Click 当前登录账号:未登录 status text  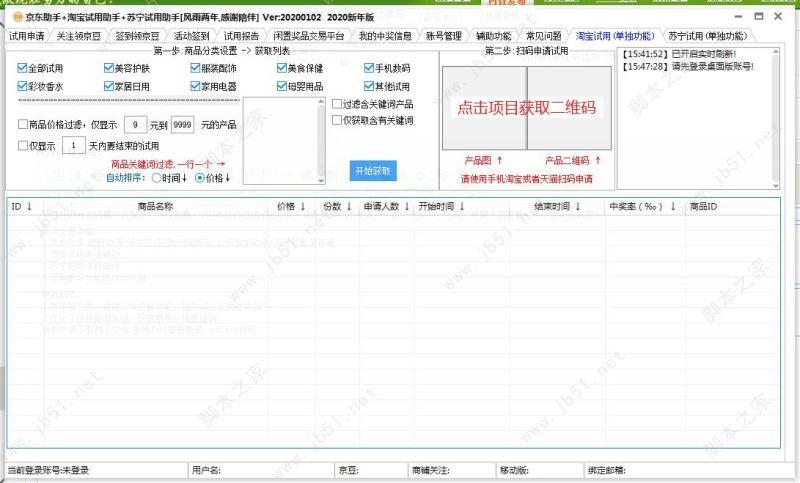click(x=48, y=470)
